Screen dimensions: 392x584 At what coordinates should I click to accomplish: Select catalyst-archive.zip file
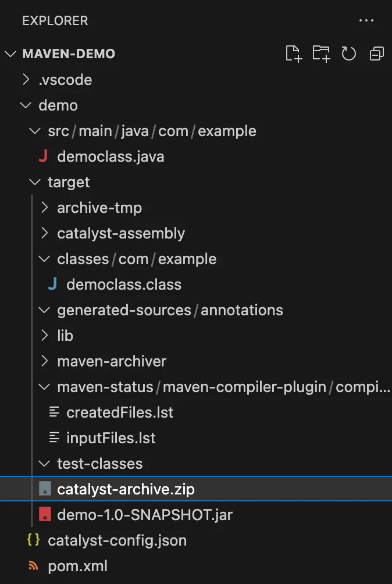196,489
